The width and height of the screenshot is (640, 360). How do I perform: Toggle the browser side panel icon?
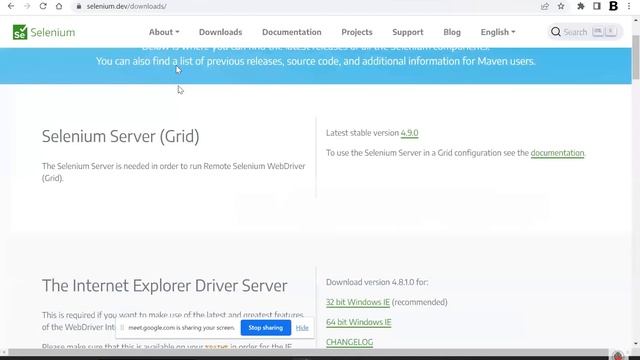(597, 6)
